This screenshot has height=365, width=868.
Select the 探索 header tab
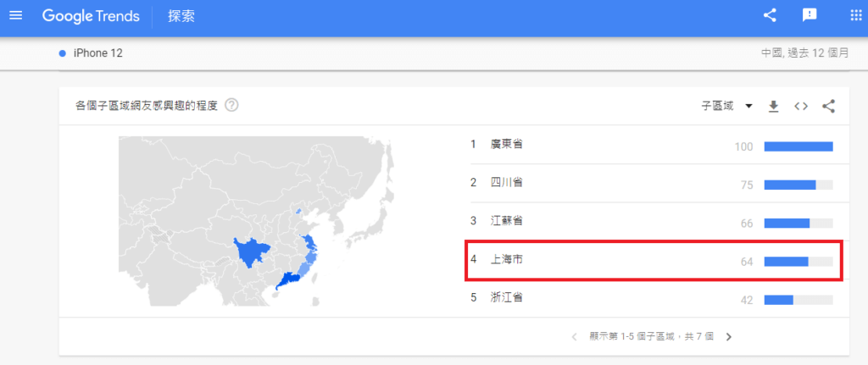coord(181,16)
